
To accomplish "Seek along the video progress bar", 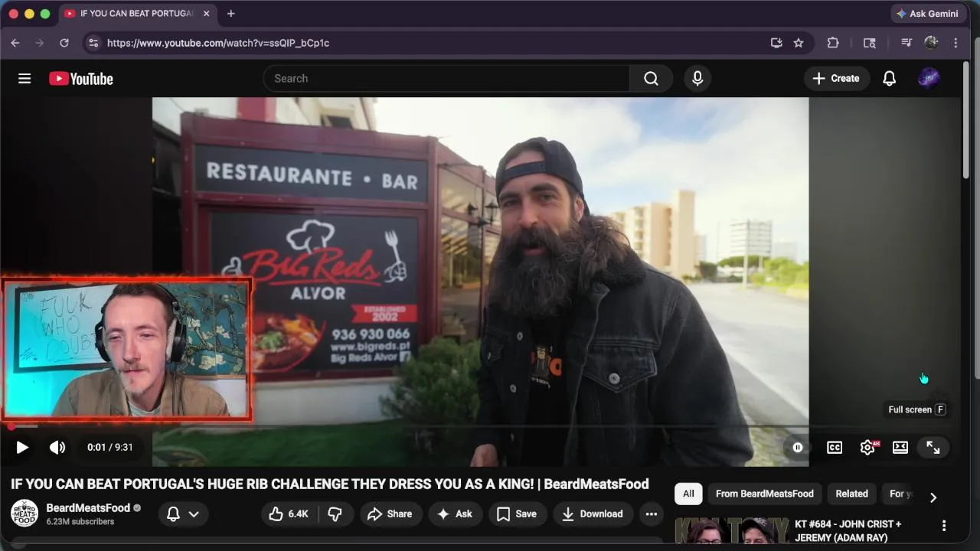I will point(480,426).
